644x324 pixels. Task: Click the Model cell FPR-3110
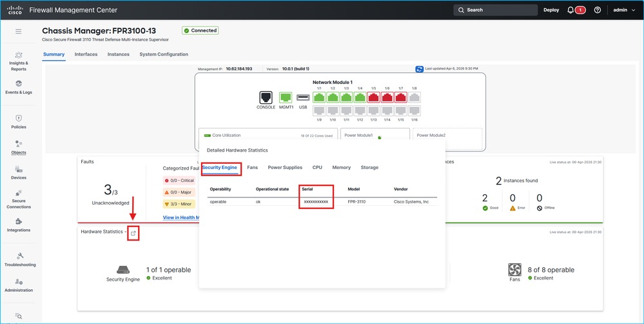click(356, 202)
